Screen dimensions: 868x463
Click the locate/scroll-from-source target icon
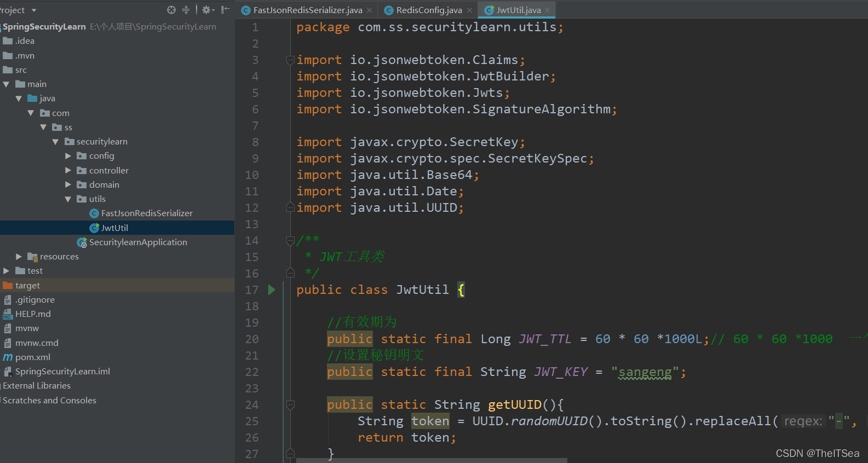point(171,10)
